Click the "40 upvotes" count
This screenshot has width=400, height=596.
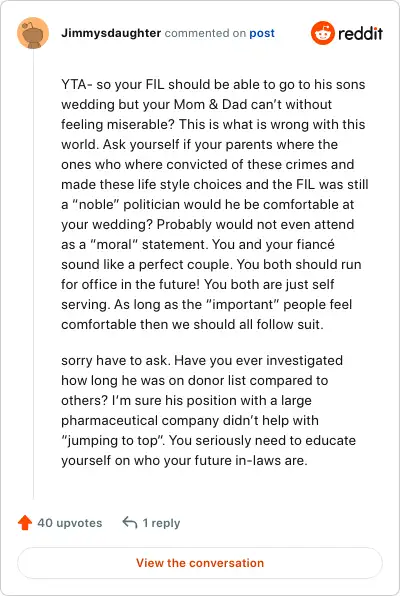point(70,523)
